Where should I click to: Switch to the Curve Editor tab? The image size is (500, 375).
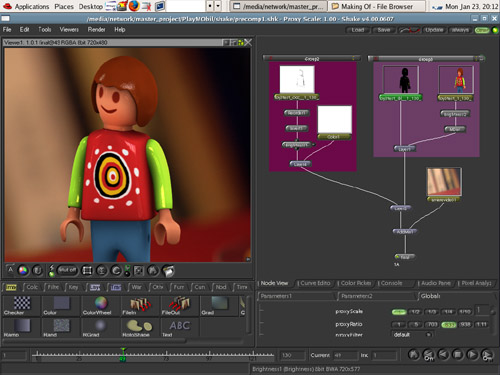(x=315, y=283)
